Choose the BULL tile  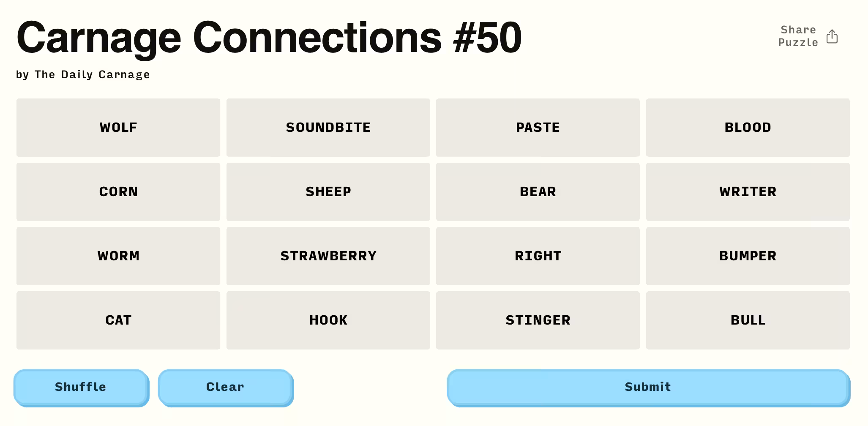[748, 320]
